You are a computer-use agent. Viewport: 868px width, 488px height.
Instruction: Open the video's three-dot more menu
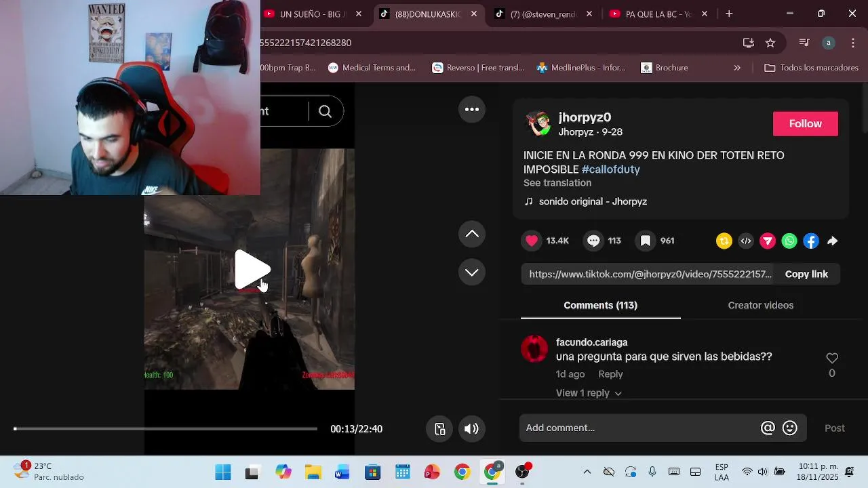pos(472,109)
